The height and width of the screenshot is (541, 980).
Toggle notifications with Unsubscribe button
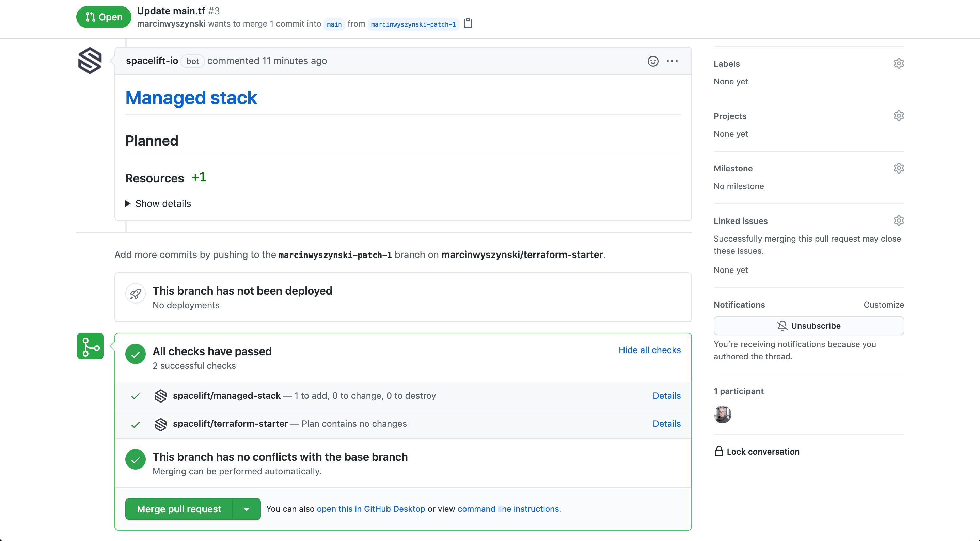point(808,326)
